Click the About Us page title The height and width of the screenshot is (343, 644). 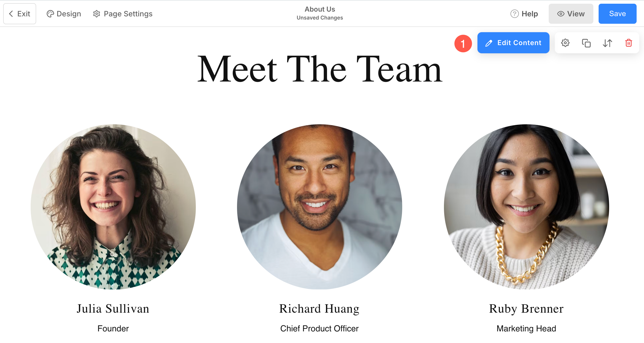[x=320, y=9]
